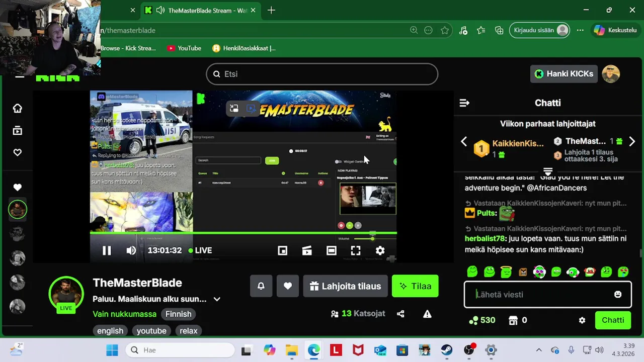The width and height of the screenshot is (644, 362).
Task: Open video player settings gear
Action: (380, 250)
